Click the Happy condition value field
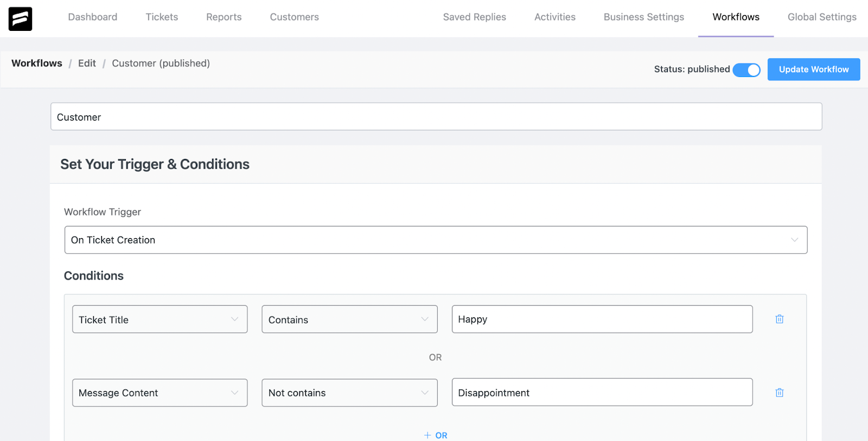 602,319
